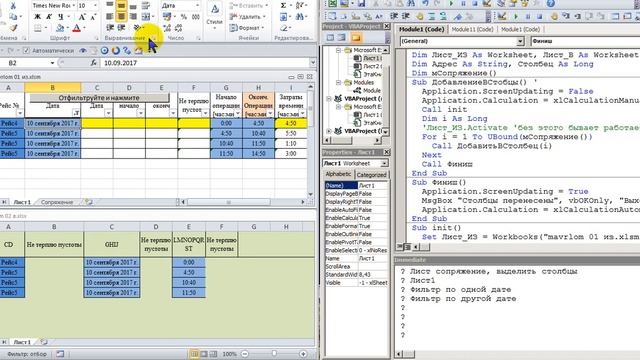Toggle underline Ч formatting
This screenshot has height=360, width=640.
[x=60, y=17]
